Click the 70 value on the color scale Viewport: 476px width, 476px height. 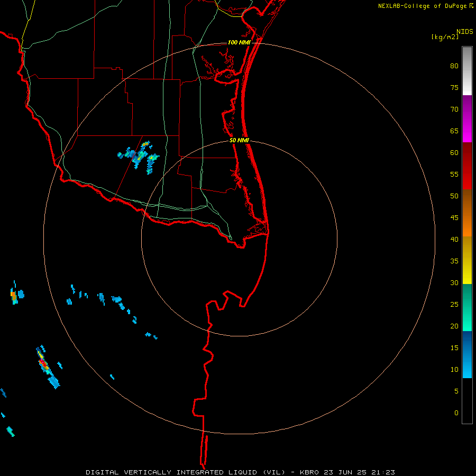click(x=454, y=109)
